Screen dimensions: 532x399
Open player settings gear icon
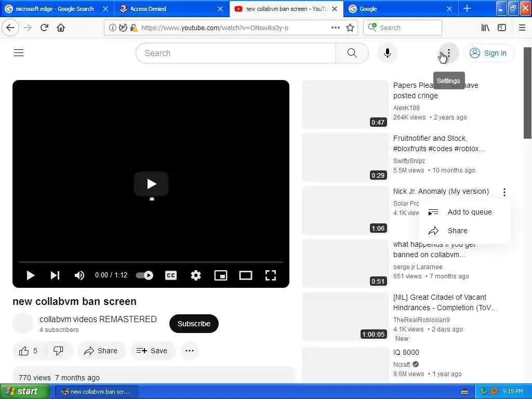click(x=196, y=275)
